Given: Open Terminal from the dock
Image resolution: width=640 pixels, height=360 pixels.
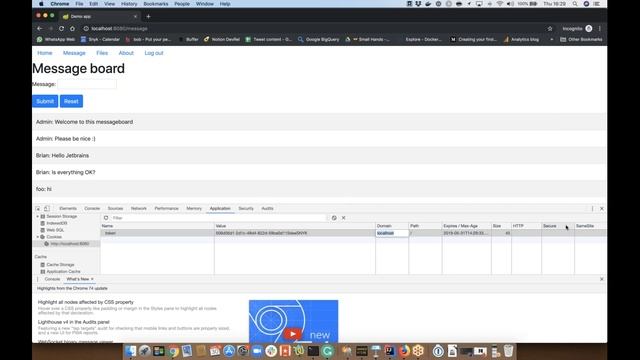Looking at the screenshot, I should (x=313, y=351).
